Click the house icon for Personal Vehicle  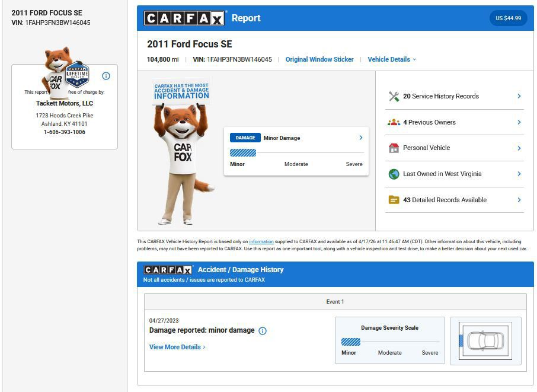click(x=394, y=148)
